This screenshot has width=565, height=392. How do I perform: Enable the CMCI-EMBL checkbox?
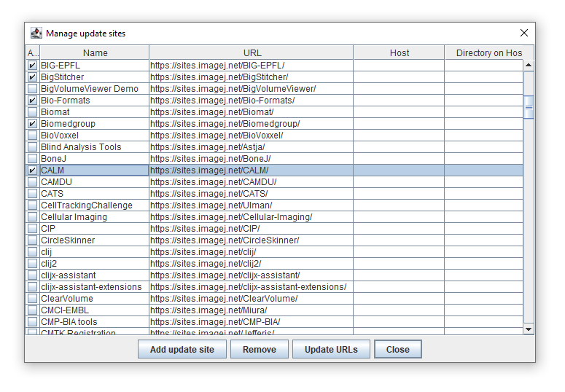[32, 310]
